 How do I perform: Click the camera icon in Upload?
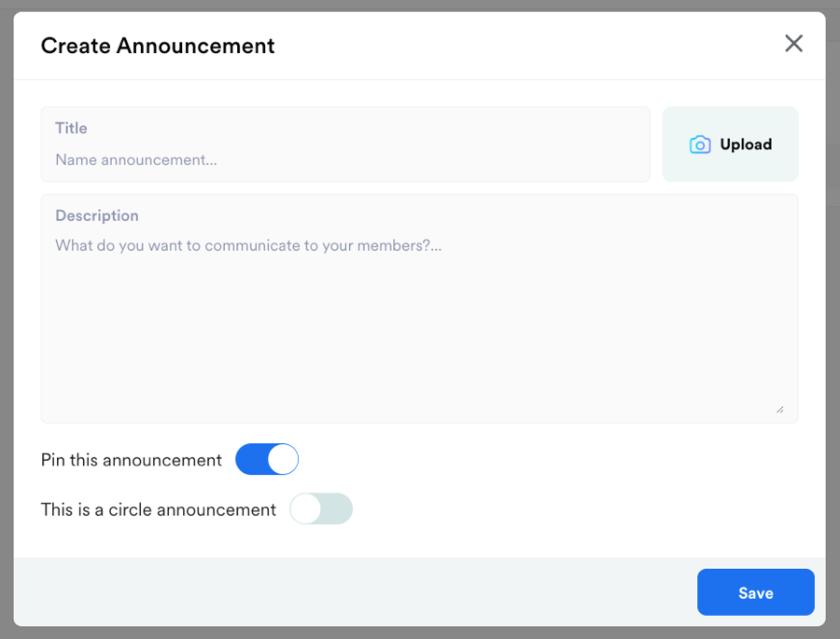point(700,145)
